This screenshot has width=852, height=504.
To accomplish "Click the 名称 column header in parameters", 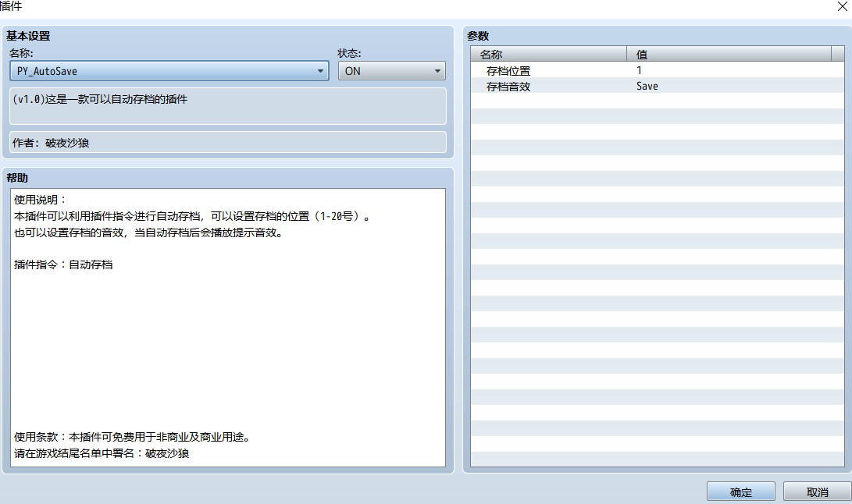I will coord(549,55).
